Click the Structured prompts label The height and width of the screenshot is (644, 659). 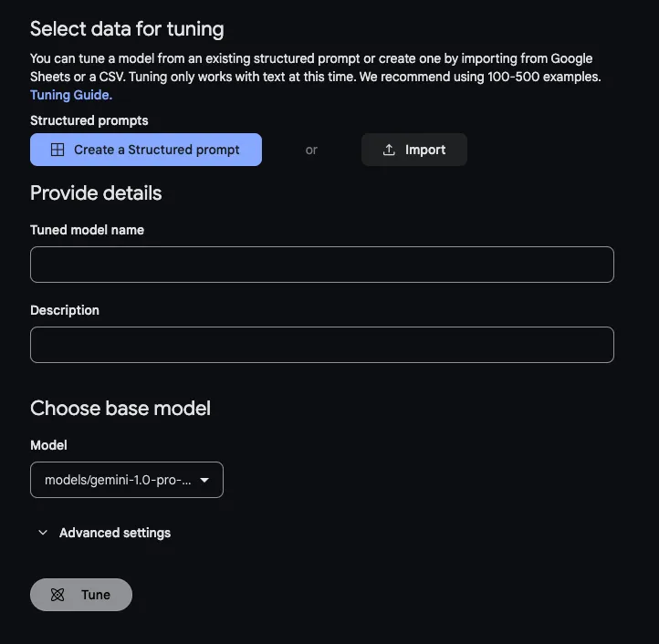tap(89, 120)
